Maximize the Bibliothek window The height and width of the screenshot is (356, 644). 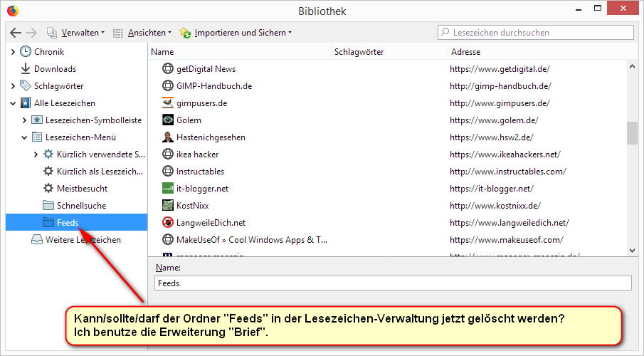coord(598,9)
